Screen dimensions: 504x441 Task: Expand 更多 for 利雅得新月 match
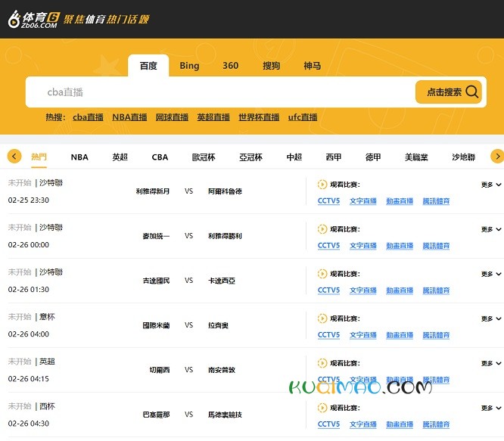click(491, 185)
